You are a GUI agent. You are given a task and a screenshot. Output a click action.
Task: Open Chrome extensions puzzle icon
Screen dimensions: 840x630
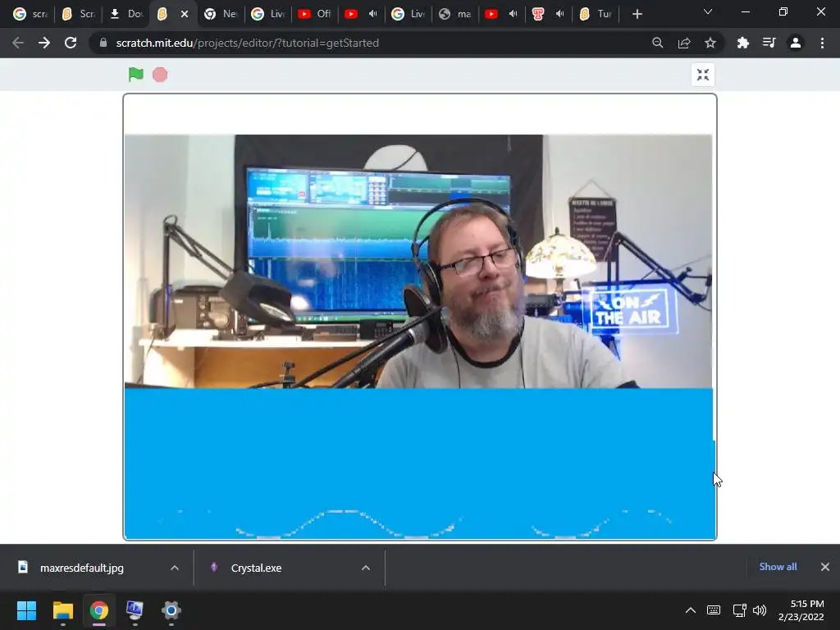pos(742,43)
